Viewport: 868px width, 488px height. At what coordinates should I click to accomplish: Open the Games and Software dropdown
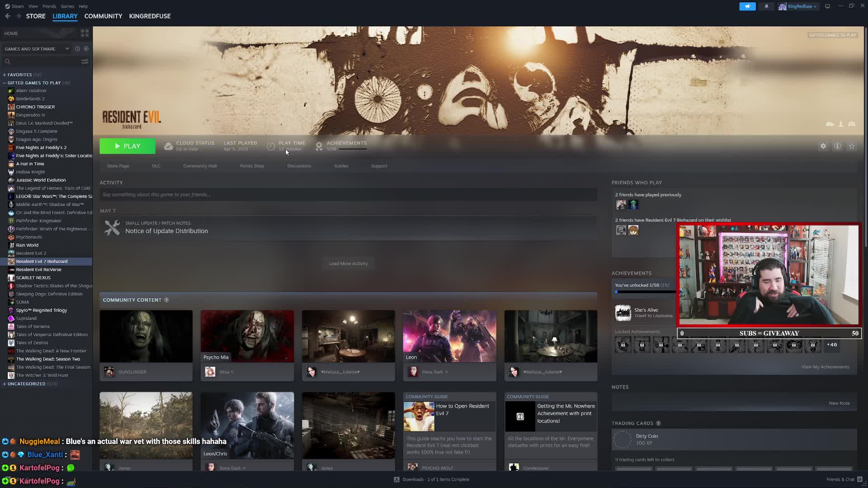(37, 49)
